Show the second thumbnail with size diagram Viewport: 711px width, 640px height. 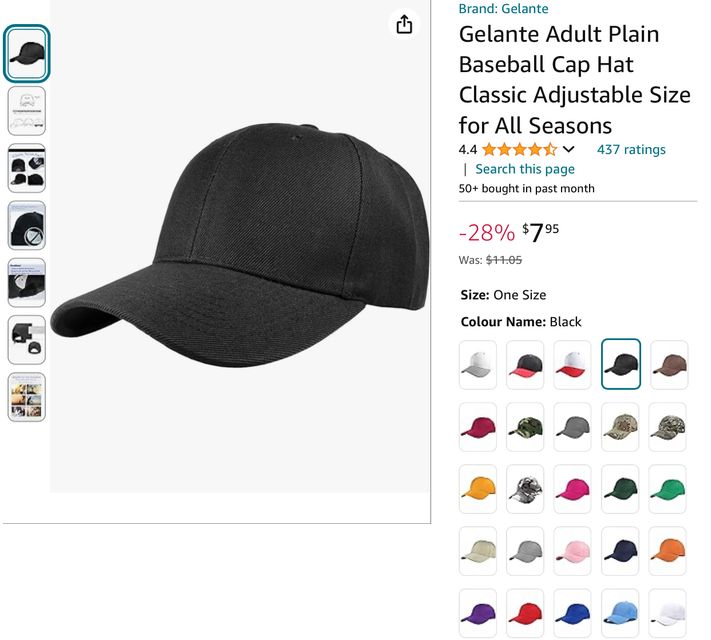click(27, 111)
